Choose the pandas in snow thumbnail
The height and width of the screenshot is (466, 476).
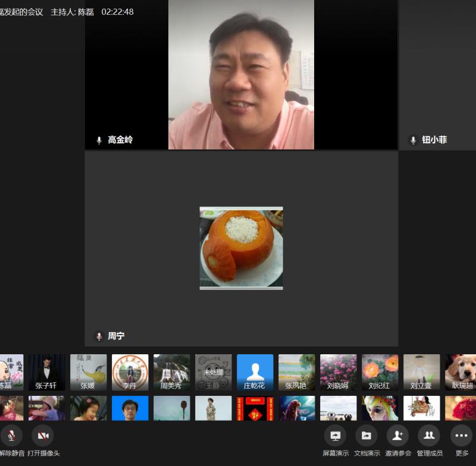click(x=338, y=408)
